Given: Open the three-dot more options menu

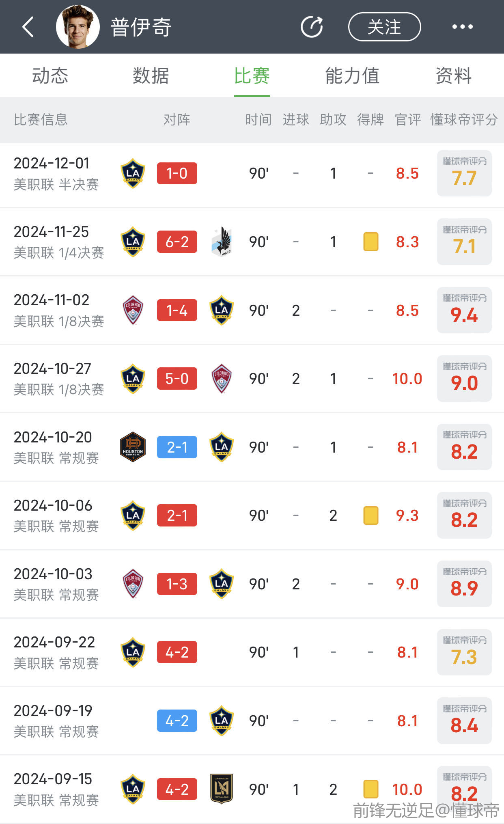Looking at the screenshot, I should 462,27.
